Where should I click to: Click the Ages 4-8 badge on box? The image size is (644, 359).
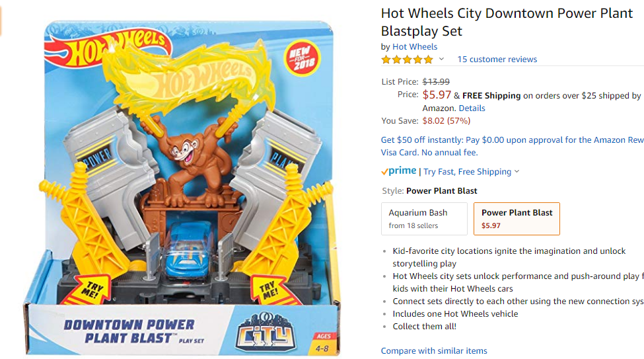pyautogui.click(x=323, y=342)
